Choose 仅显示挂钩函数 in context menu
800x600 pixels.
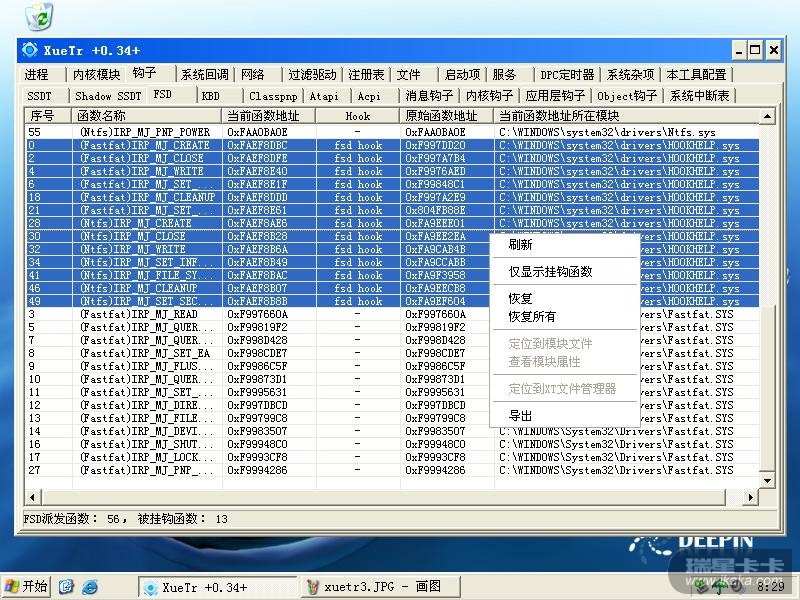[564, 272]
